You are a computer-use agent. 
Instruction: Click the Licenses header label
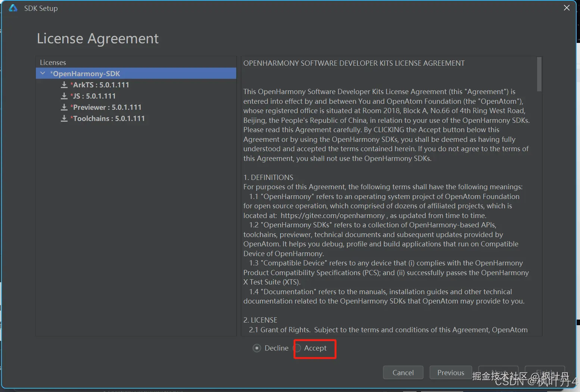click(x=53, y=62)
